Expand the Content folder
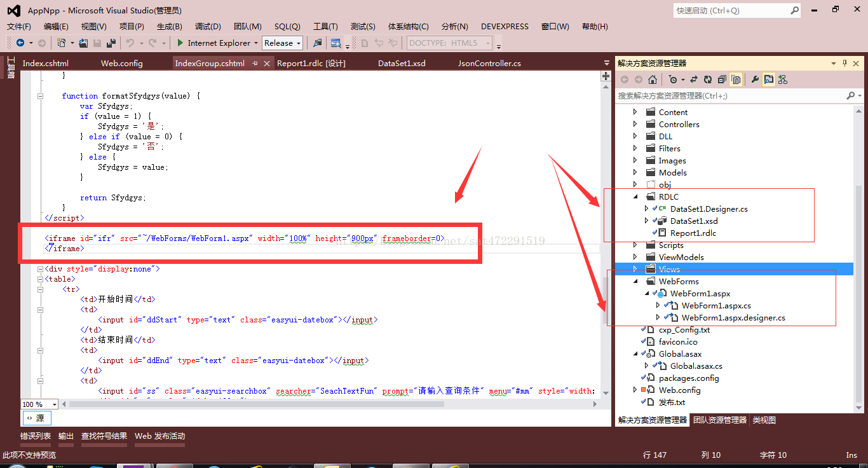Screen dimensions: 868x468 (x=635, y=112)
